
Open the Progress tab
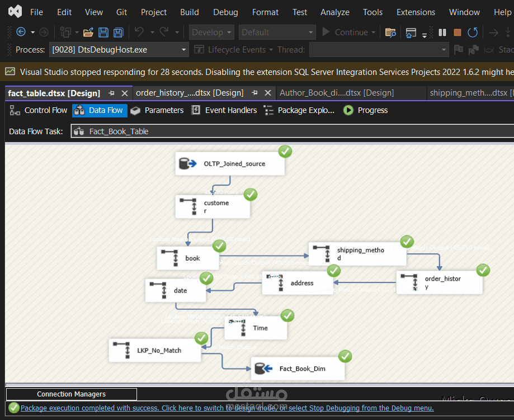(366, 110)
